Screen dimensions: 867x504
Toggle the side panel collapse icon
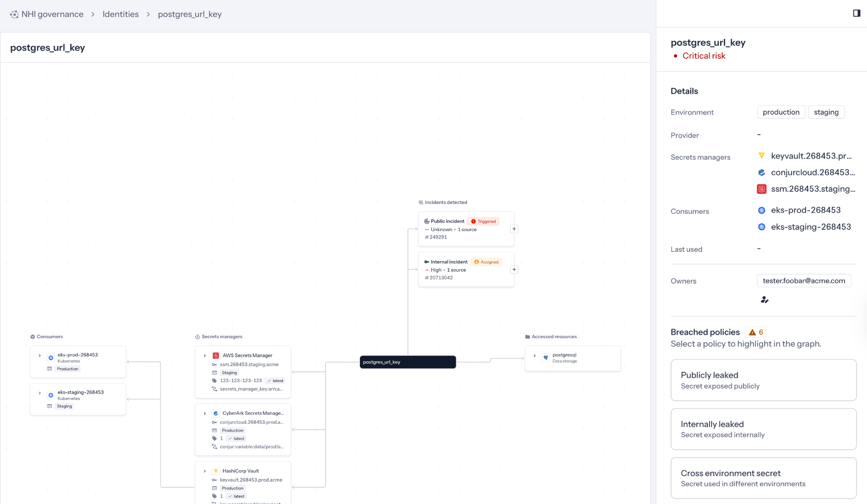click(x=856, y=13)
